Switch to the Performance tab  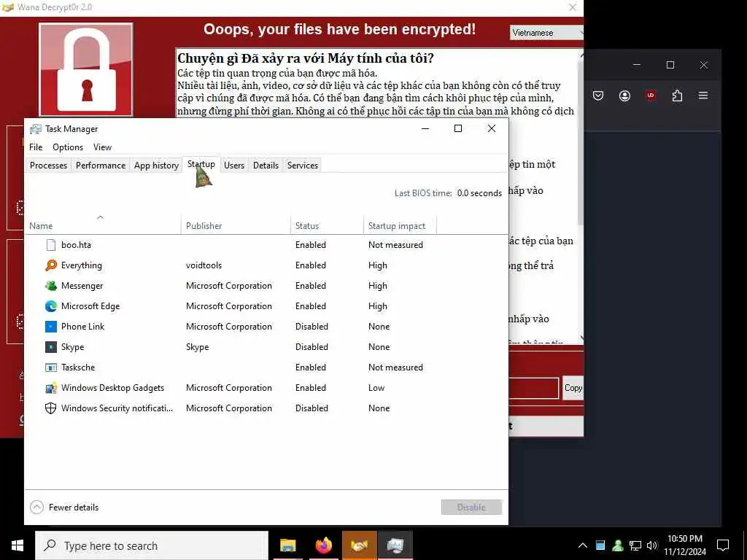[x=101, y=166]
